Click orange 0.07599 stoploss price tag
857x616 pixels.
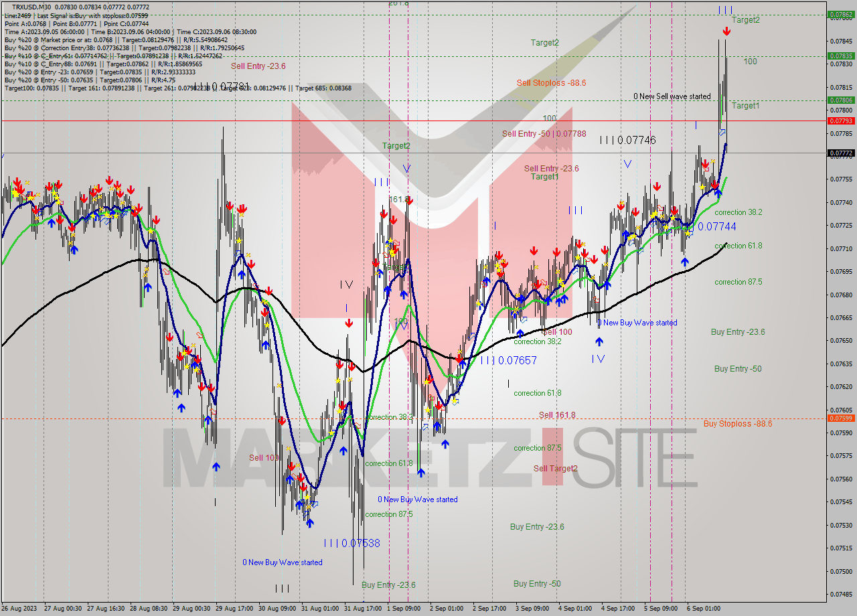coord(841,418)
